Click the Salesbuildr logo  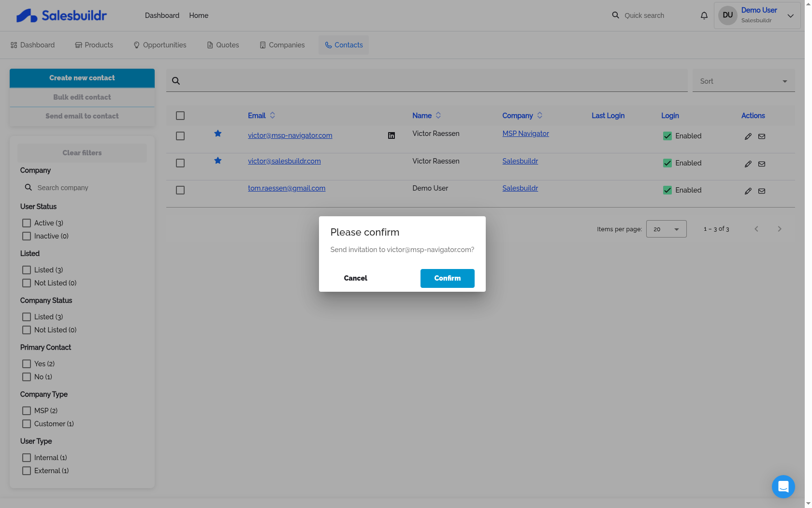(61, 15)
